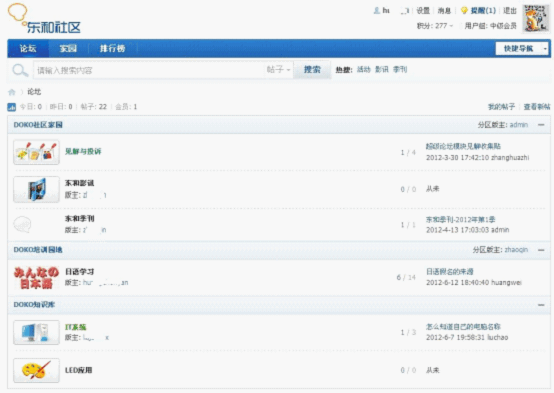
Task: Open the 东和影讯 forum icon
Action: coord(36,189)
